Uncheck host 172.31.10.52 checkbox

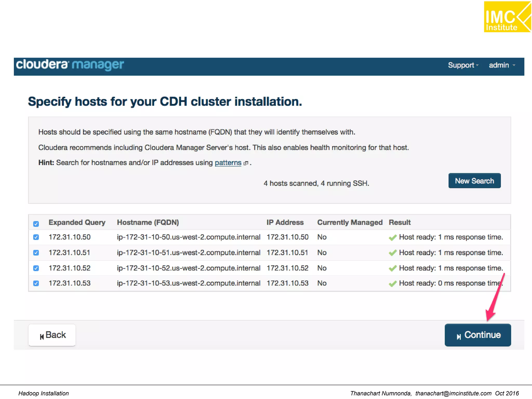[36, 268]
